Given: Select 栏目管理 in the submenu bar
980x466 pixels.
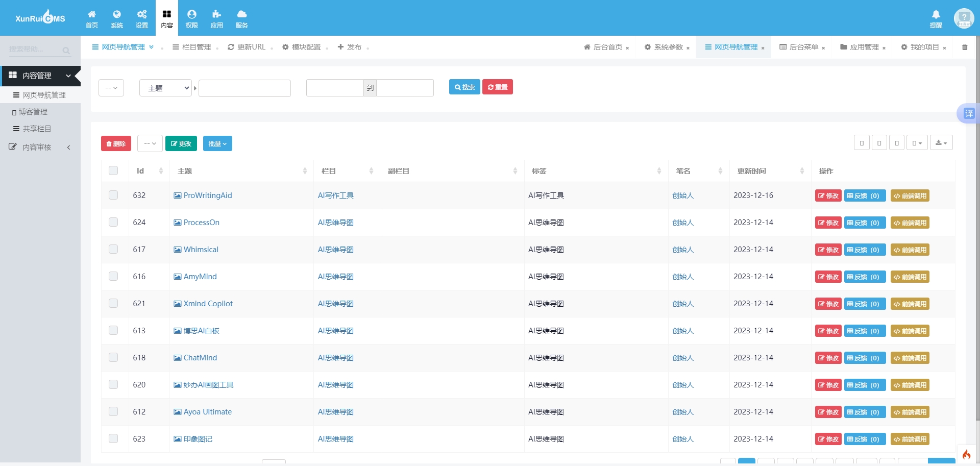Looking at the screenshot, I should point(192,47).
